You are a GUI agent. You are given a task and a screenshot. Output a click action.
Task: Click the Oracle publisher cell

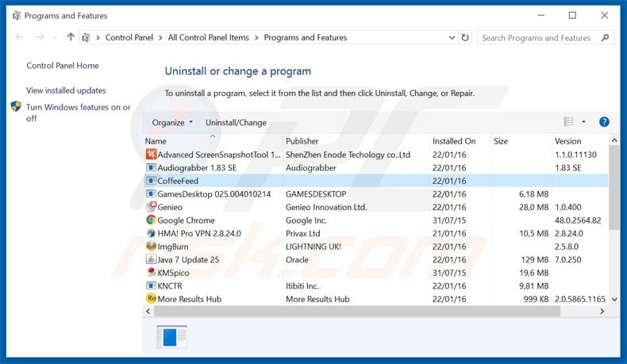coord(297,259)
